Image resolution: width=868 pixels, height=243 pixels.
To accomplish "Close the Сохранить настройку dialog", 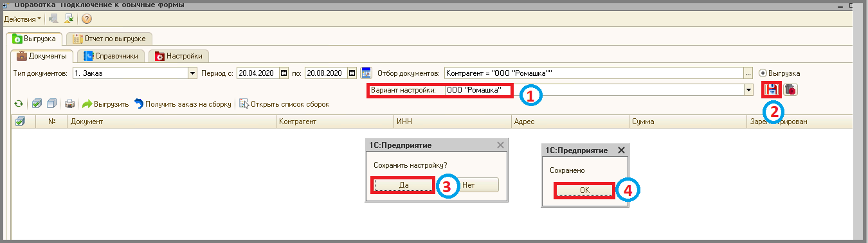I will tap(500, 145).
